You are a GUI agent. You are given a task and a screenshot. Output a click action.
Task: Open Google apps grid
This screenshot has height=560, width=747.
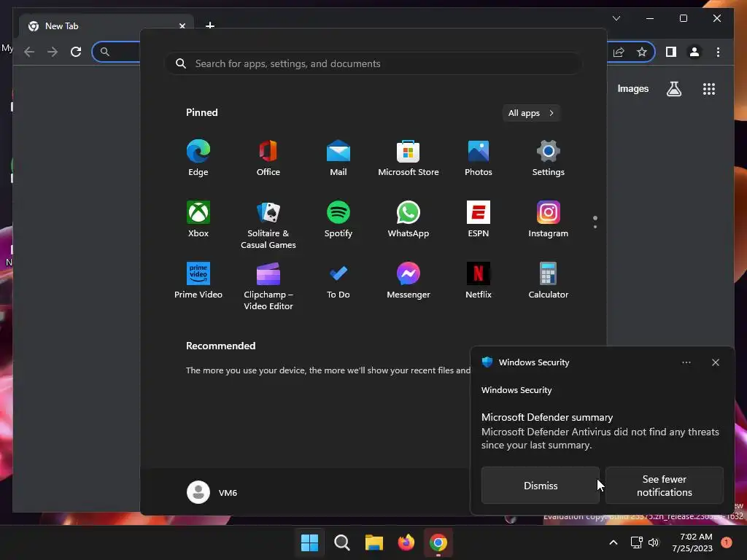tap(709, 89)
